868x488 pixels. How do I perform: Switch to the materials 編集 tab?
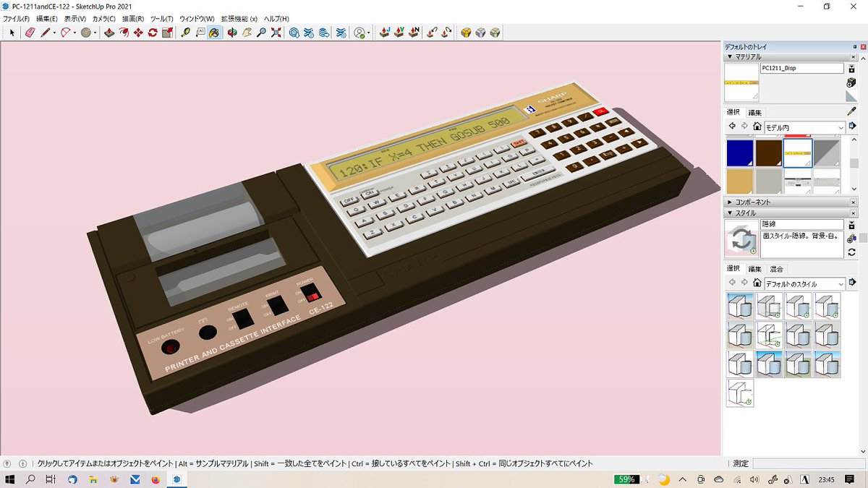point(754,112)
